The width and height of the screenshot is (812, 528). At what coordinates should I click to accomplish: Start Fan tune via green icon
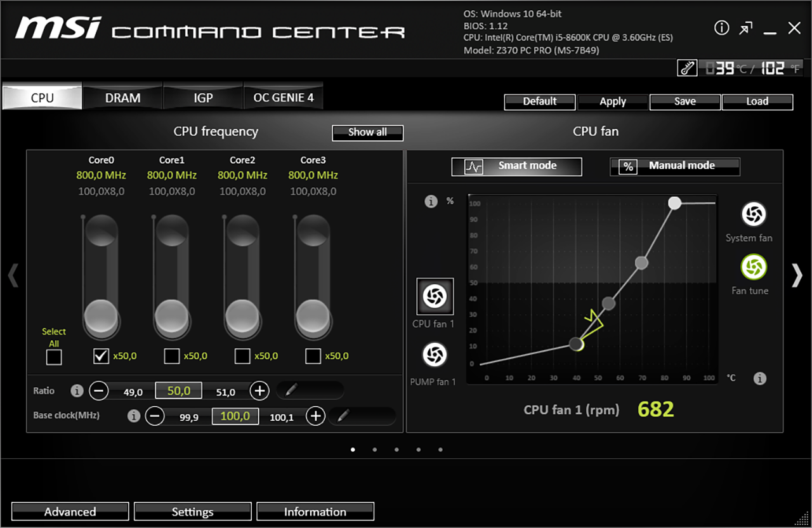pyautogui.click(x=754, y=267)
